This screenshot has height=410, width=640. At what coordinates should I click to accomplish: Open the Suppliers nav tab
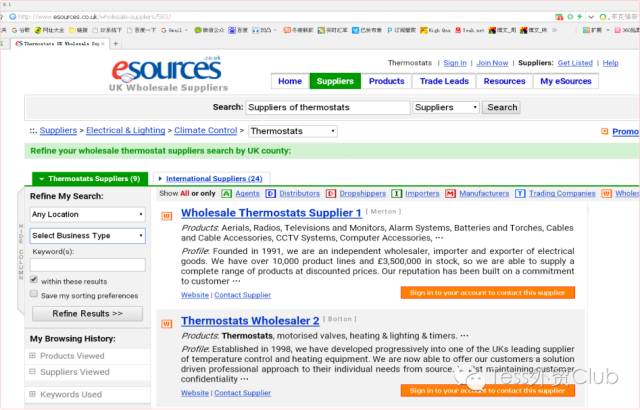click(x=335, y=81)
